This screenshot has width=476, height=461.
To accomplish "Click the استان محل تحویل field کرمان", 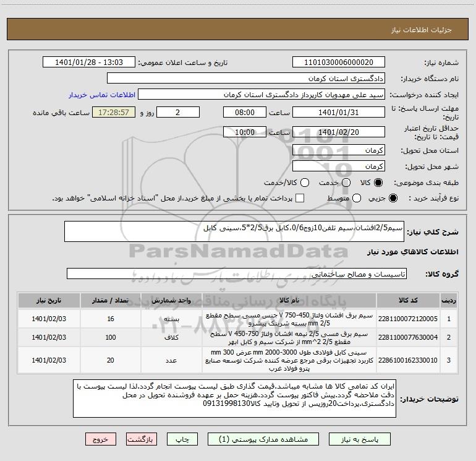I will coord(339,150).
